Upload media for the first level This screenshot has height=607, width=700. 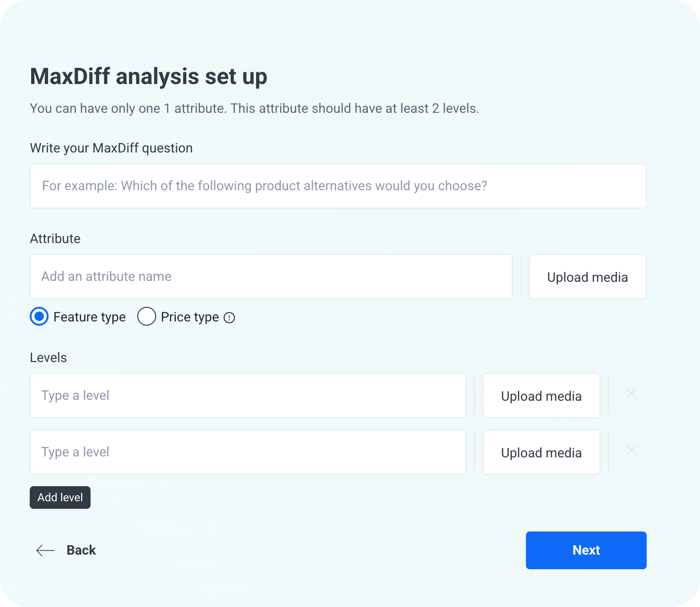click(541, 396)
